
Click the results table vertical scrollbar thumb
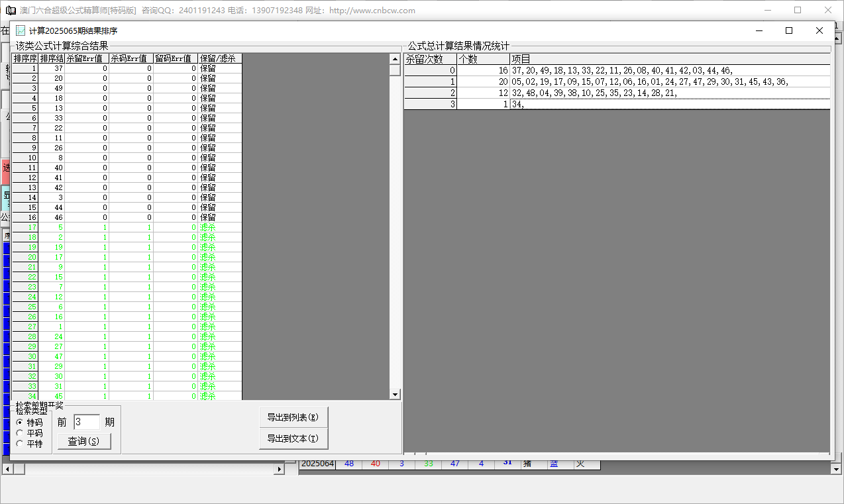coord(395,70)
